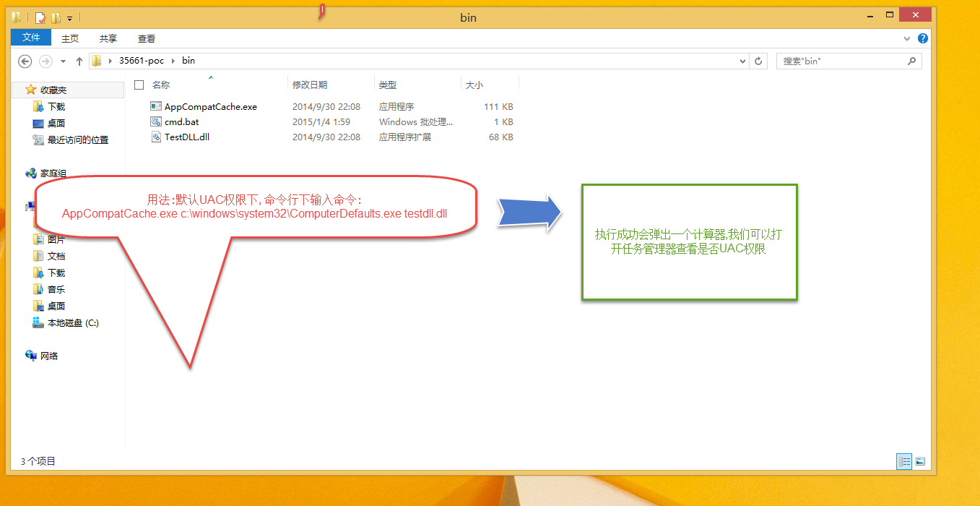Open the recent locations dropdown arrow
The height and width of the screenshot is (506, 980).
(x=64, y=61)
